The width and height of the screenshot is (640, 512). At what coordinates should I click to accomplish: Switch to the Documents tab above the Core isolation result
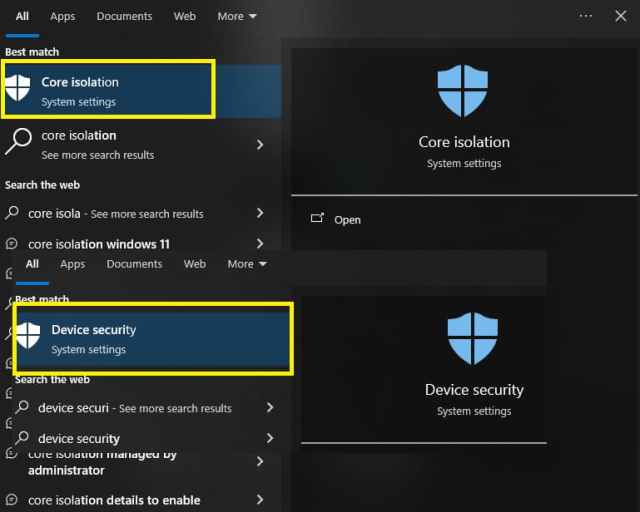[124, 16]
